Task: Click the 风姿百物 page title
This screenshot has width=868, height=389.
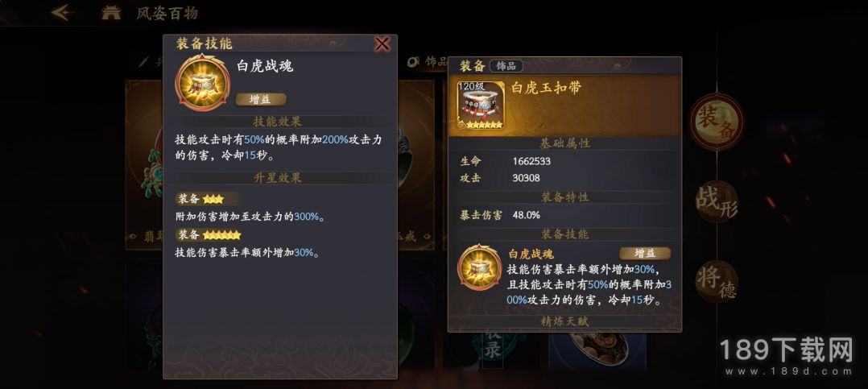Action: click(x=167, y=13)
